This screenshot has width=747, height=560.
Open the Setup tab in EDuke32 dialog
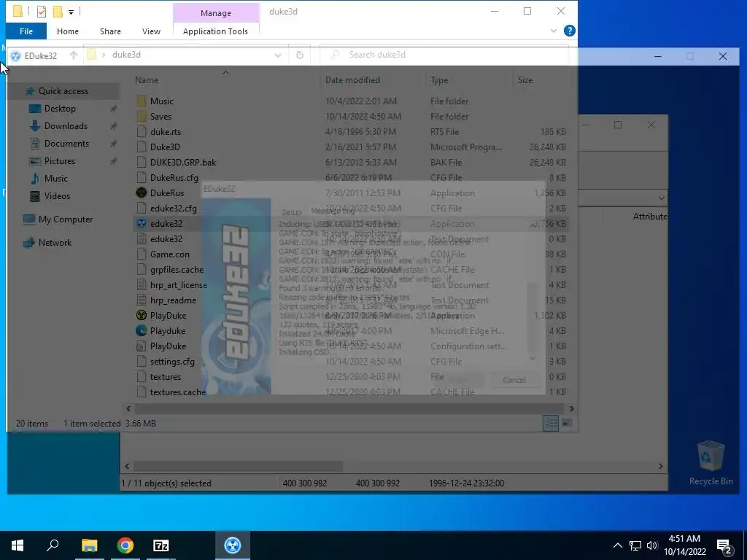(x=291, y=212)
